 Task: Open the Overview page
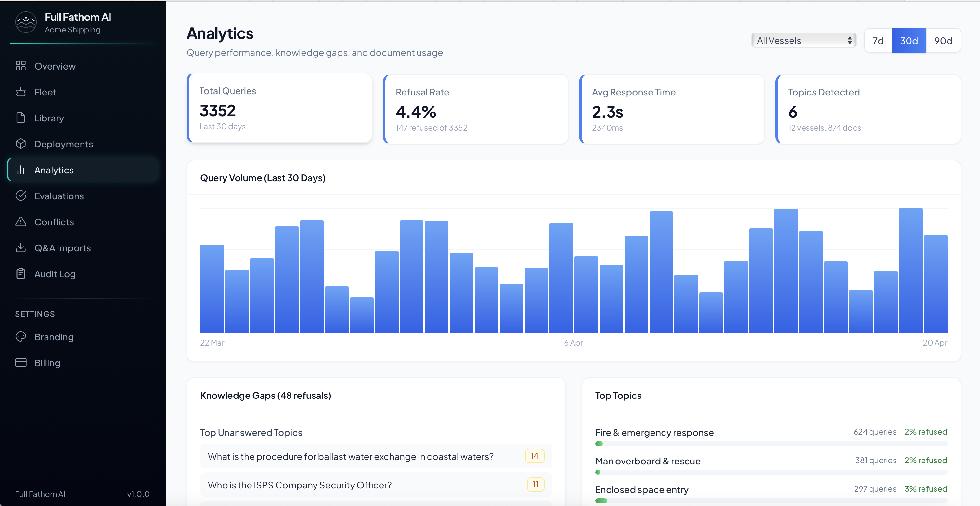83,66
